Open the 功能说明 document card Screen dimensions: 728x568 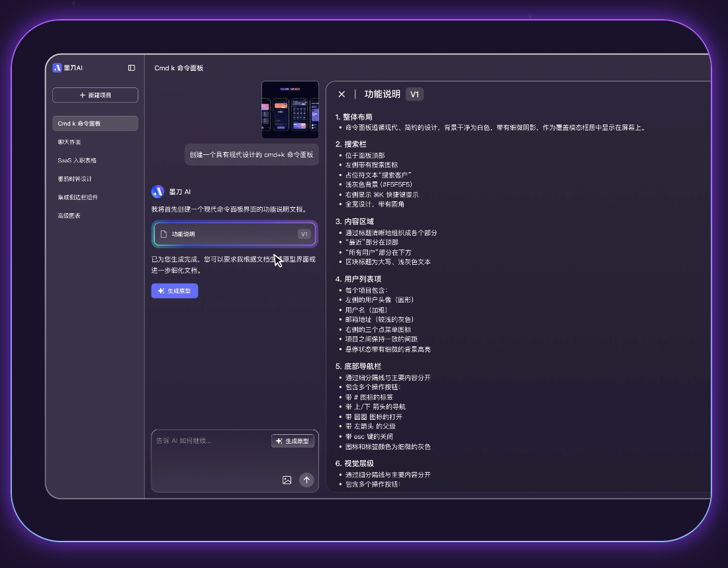click(x=234, y=234)
